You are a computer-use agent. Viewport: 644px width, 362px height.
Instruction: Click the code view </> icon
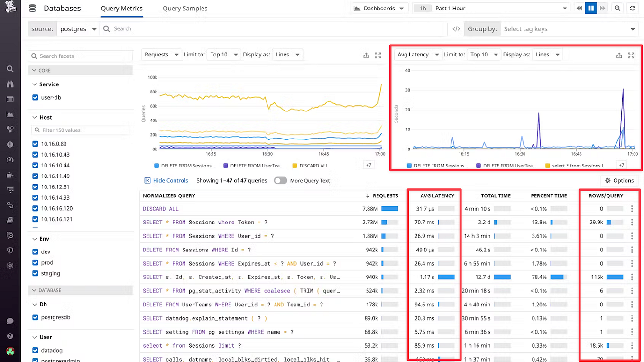(456, 29)
